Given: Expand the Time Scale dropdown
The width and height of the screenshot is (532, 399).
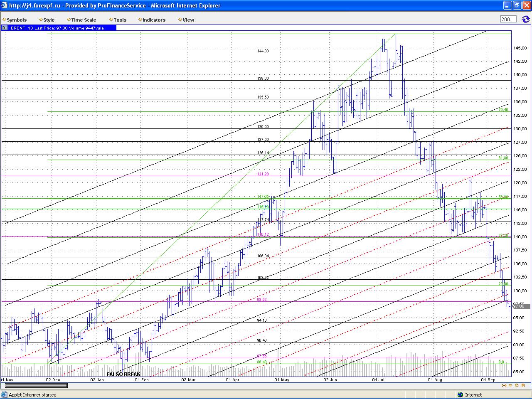Looking at the screenshot, I should (x=81, y=20).
